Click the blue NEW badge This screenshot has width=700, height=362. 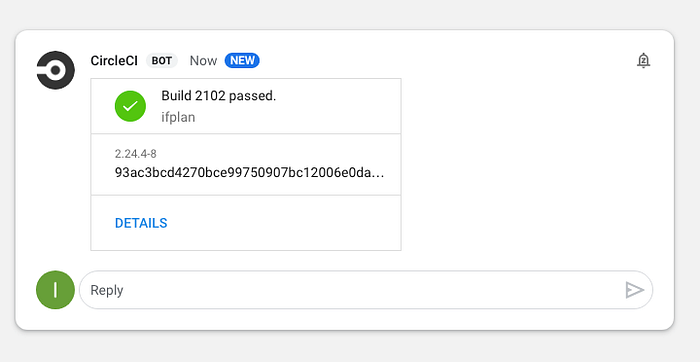pyautogui.click(x=242, y=60)
